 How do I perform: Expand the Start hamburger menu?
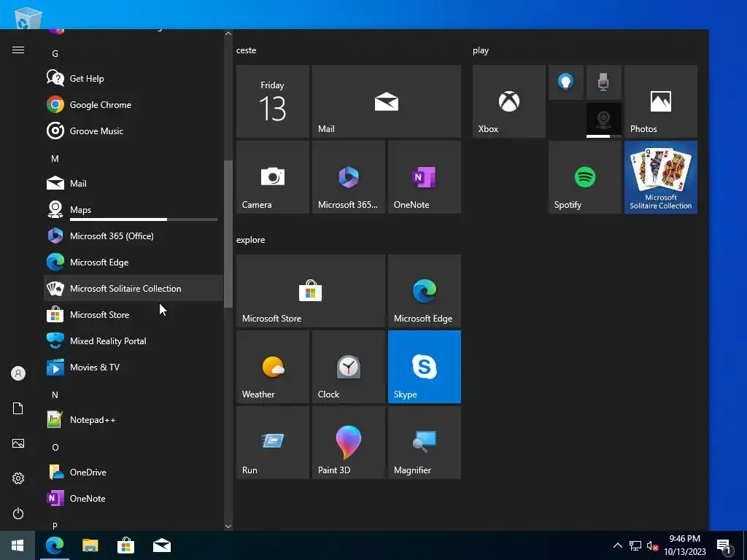click(x=18, y=50)
